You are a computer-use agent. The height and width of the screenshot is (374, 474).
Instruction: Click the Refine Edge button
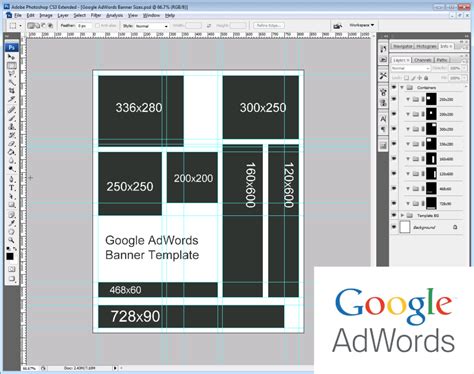click(269, 26)
